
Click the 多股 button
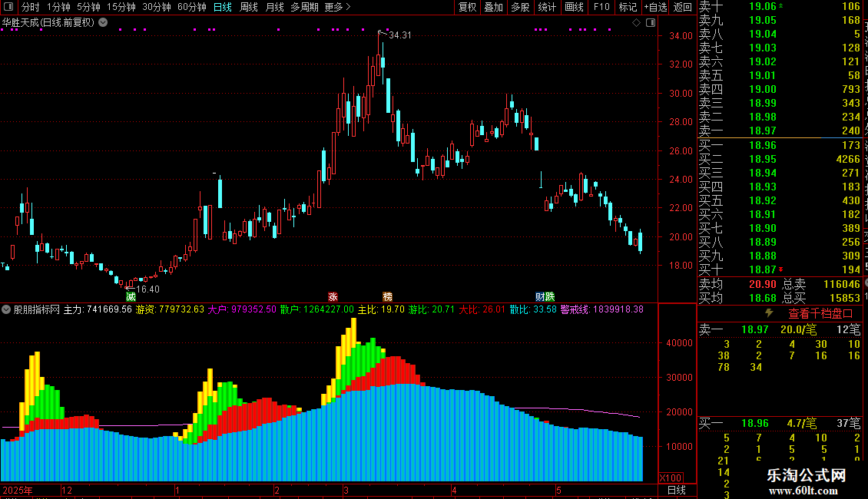[x=520, y=7]
